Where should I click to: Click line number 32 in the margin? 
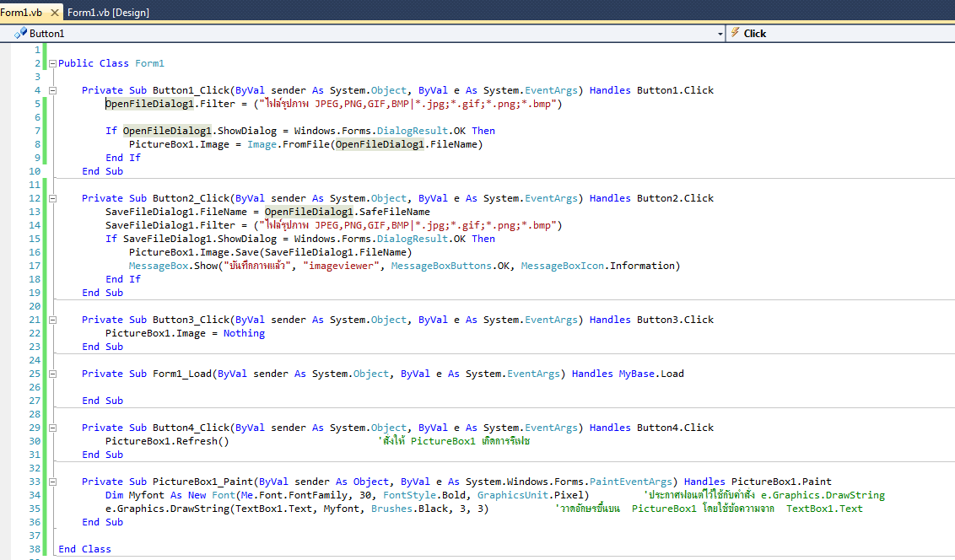[35, 468]
